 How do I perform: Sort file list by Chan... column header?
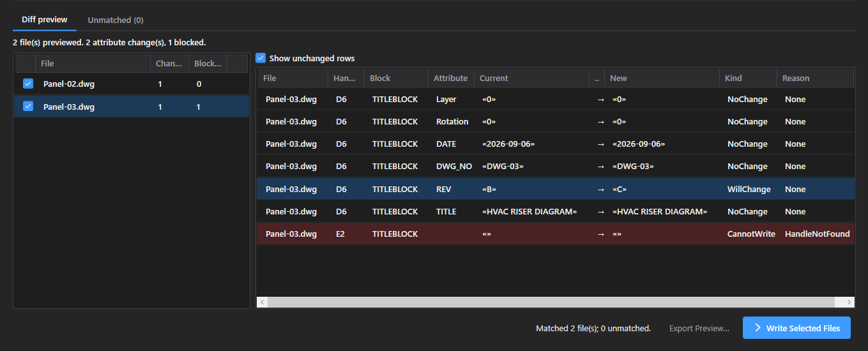(x=169, y=63)
